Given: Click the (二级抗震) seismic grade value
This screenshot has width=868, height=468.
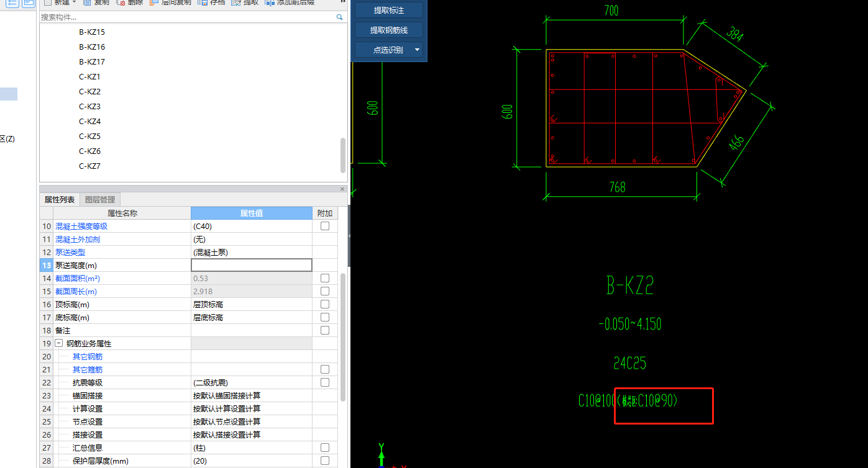Looking at the screenshot, I should click(x=211, y=382).
